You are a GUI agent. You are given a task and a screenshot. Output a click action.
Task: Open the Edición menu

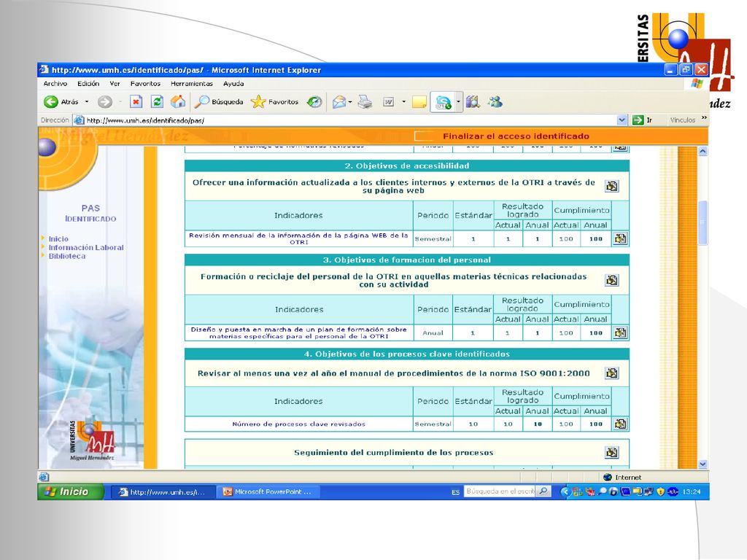(88, 83)
